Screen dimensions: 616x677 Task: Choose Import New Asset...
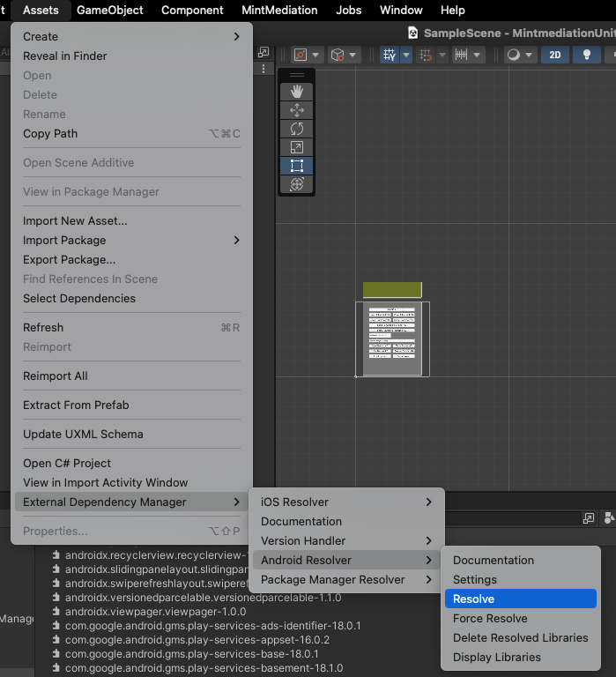click(x=131, y=221)
